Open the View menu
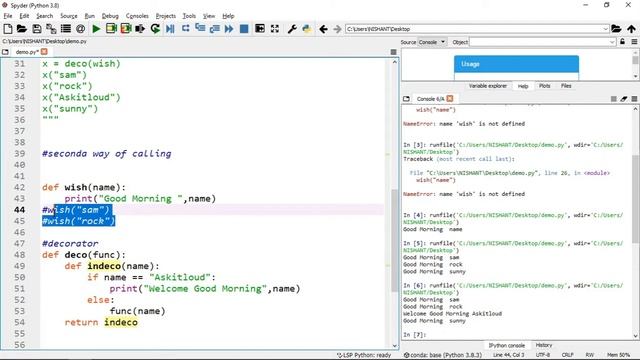This screenshot has width=640, height=360. click(x=209, y=16)
